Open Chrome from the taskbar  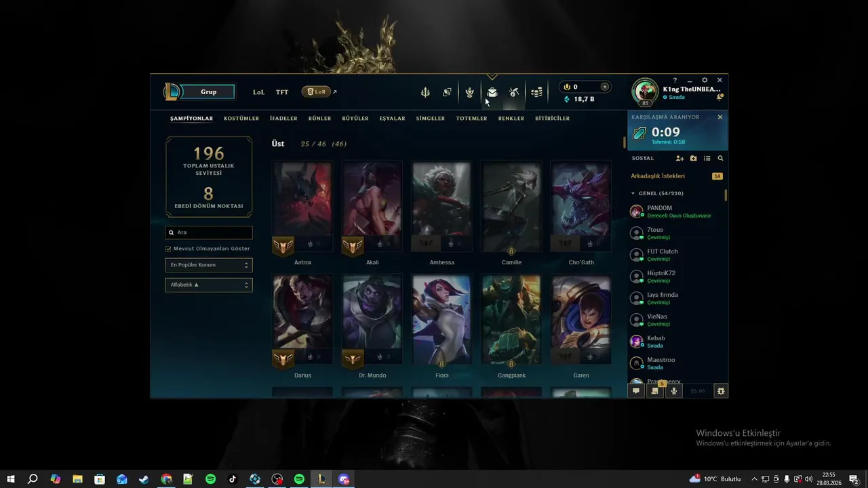(166, 479)
